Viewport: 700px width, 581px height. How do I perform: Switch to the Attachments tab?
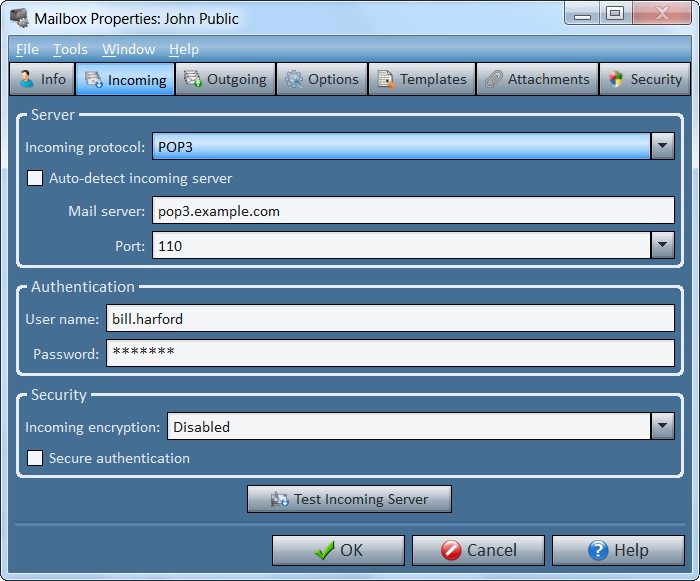(538, 79)
